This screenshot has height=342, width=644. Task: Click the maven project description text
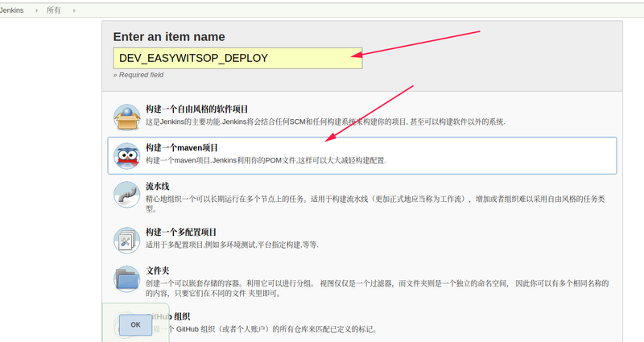pyautogui.click(x=266, y=160)
